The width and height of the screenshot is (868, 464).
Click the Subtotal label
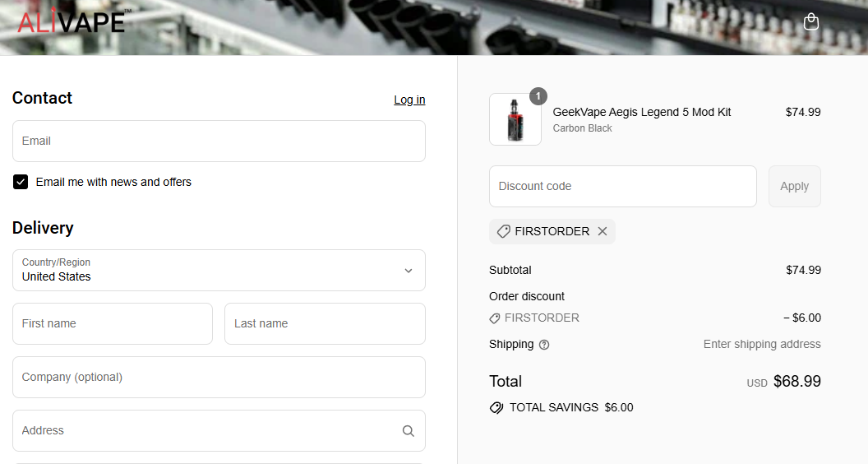510,270
